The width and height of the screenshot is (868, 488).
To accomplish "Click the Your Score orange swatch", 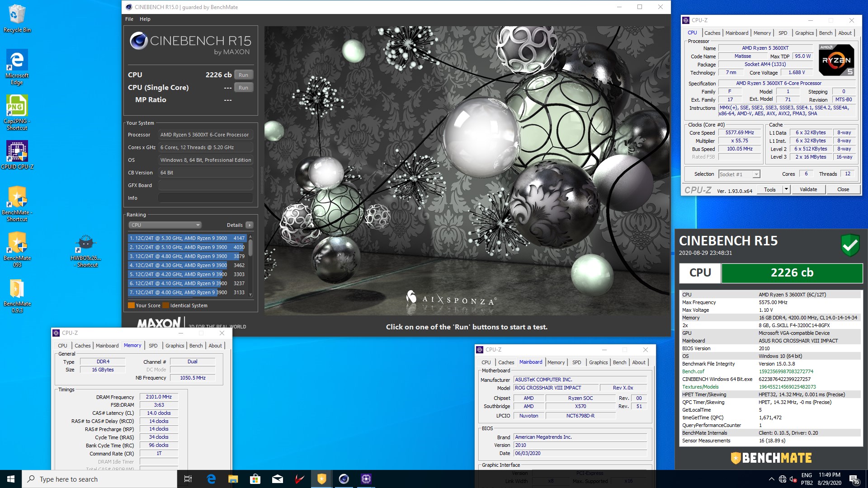I will click(131, 305).
